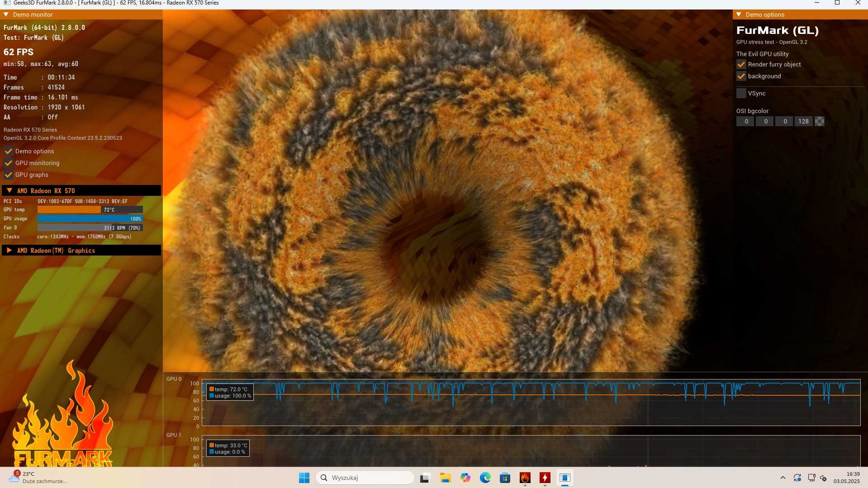
Task: Open the OSI bgcolor color swatch
Action: click(820, 121)
